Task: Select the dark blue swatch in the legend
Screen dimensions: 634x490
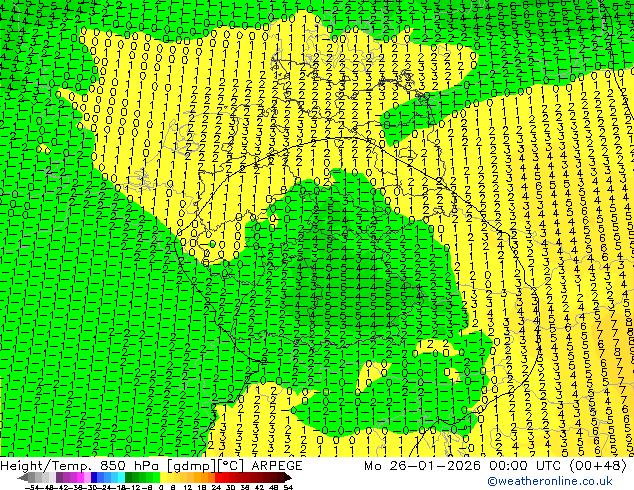Action: point(94,477)
